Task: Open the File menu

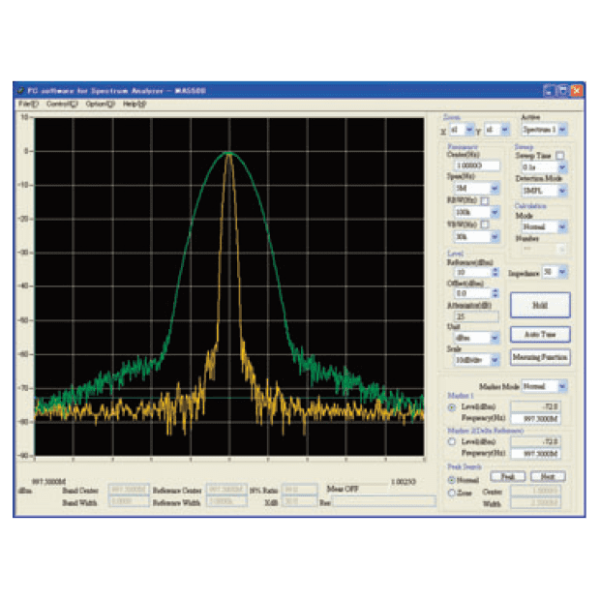Action: tap(28, 104)
